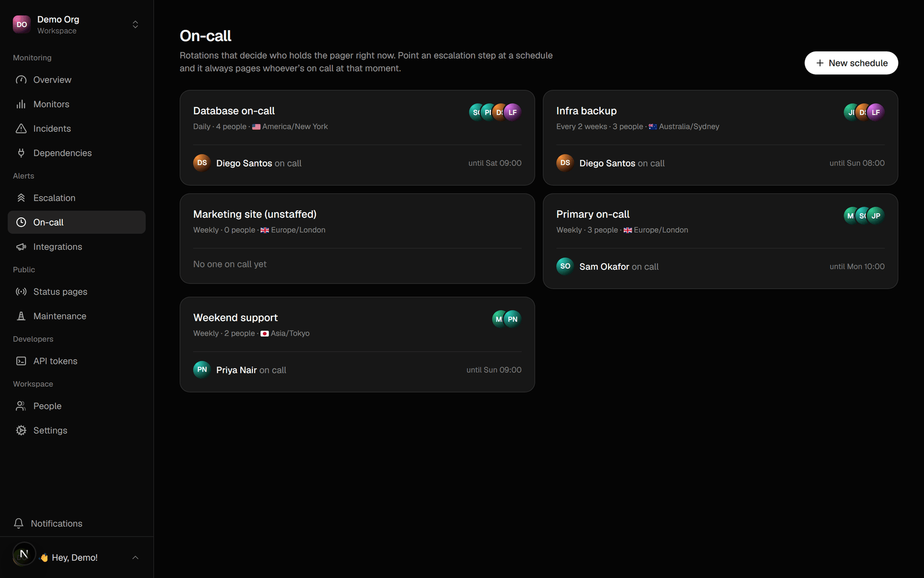Click PN avatar beside Priya Nair on call

(x=202, y=369)
